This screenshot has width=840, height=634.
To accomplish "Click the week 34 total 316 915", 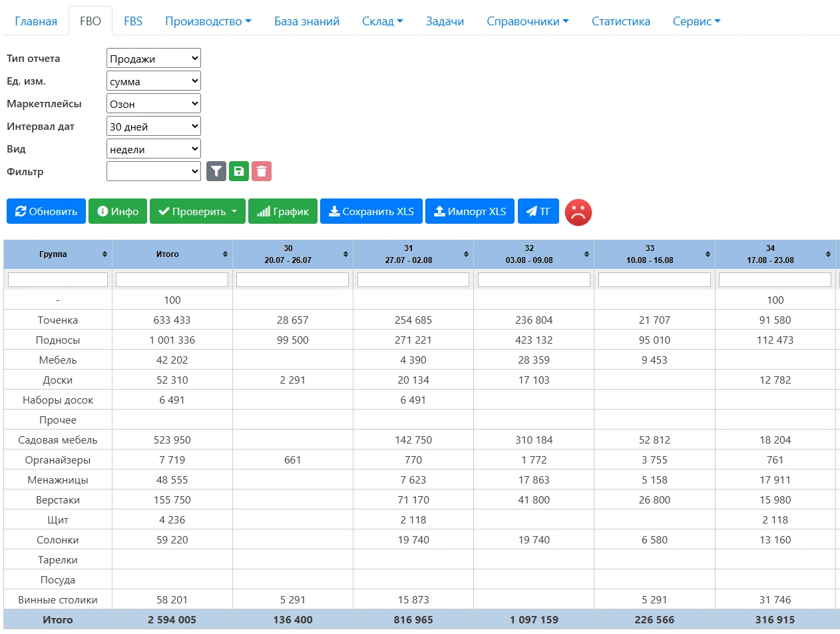I will tap(775, 619).
